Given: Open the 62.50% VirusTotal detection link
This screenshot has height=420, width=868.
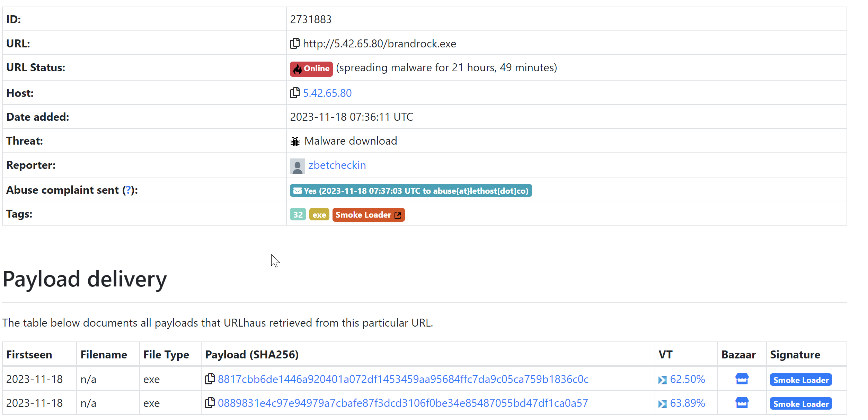Looking at the screenshot, I should 687,379.
